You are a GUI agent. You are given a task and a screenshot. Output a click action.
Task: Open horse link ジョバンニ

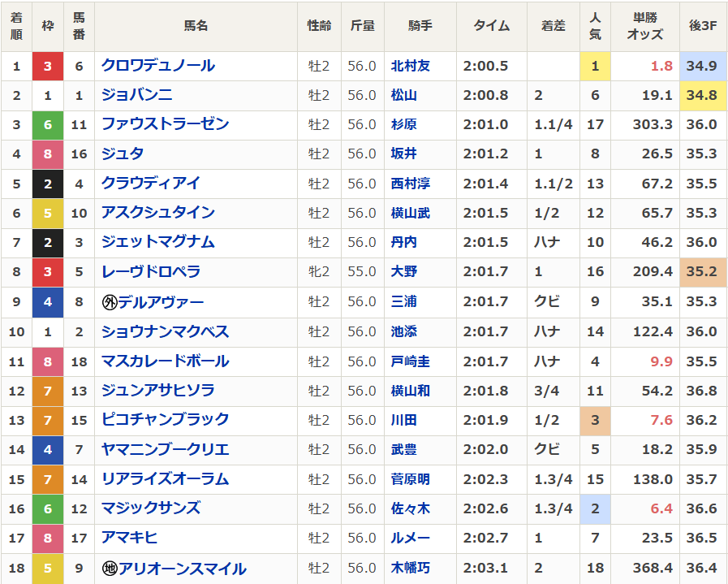tap(136, 95)
